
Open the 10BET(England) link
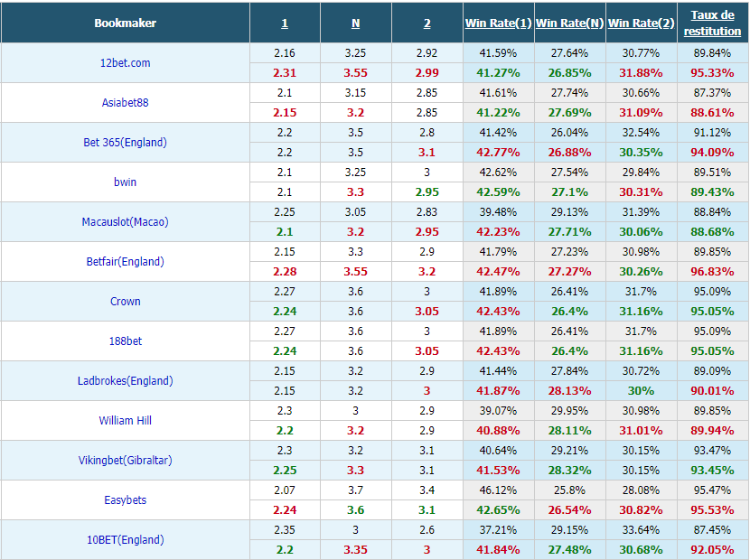(126, 539)
